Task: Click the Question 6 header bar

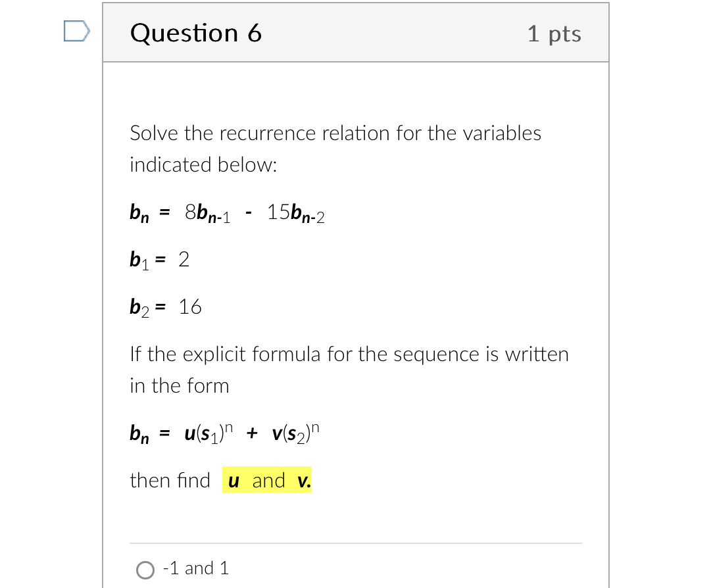Action: pyautogui.click(x=355, y=32)
